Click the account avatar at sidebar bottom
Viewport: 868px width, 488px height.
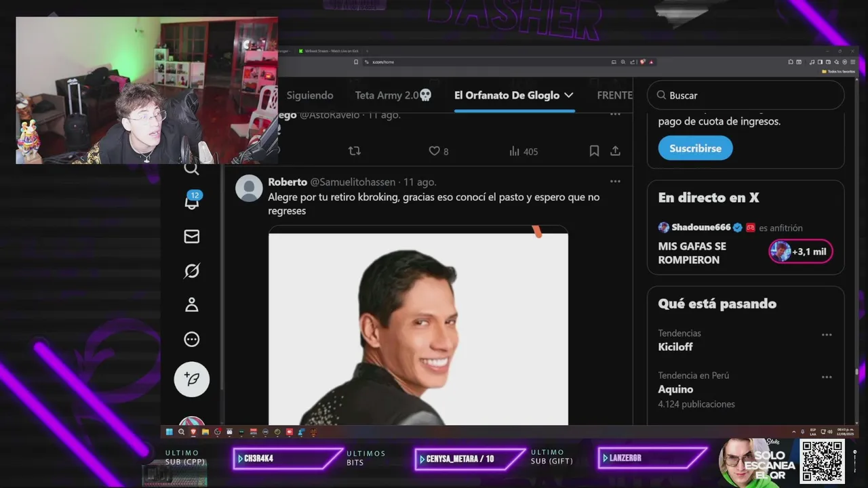coord(192,422)
